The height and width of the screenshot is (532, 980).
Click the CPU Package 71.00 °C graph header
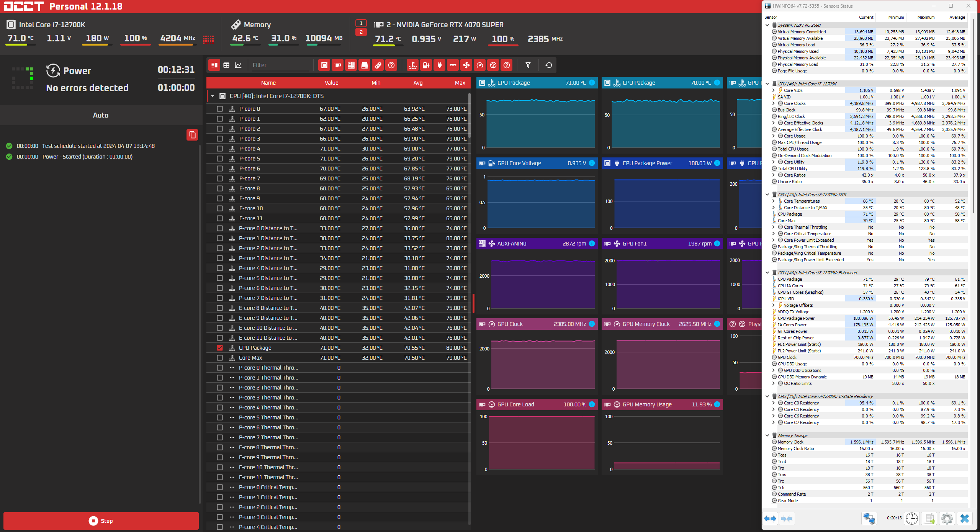pos(537,83)
